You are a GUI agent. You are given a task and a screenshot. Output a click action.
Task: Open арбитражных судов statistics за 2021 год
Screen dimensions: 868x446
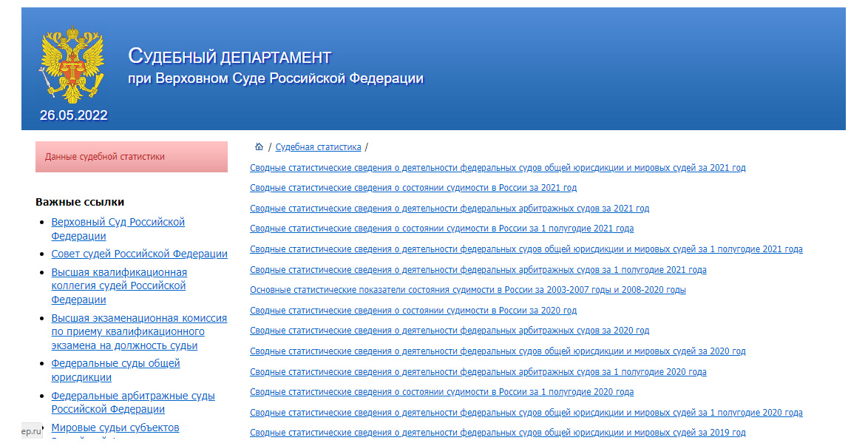click(449, 209)
